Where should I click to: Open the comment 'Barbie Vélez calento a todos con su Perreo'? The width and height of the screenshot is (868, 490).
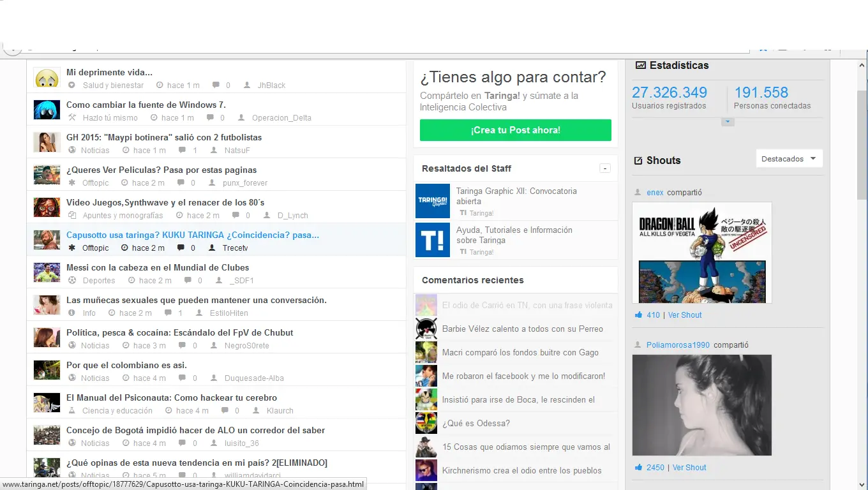523,329
